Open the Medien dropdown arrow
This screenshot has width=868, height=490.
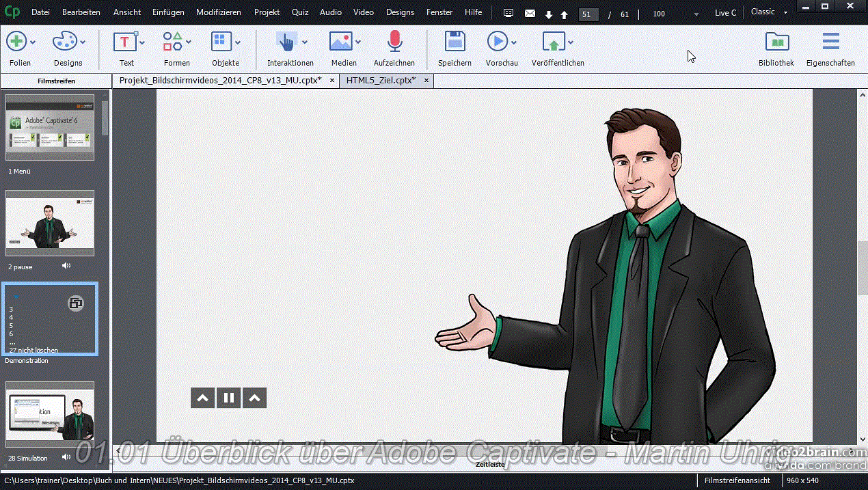pyautogui.click(x=357, y=42)
